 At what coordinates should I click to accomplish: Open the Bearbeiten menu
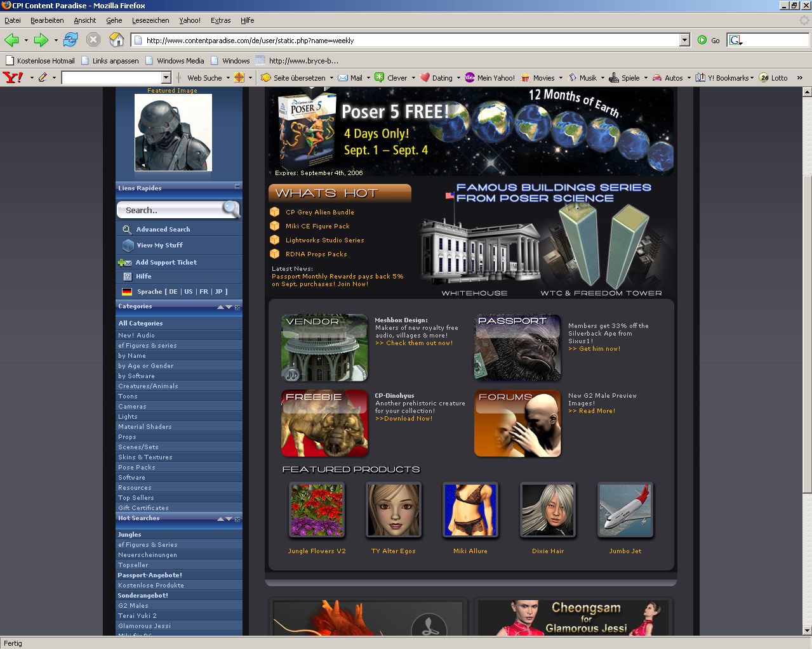click(x=47, y=20)
